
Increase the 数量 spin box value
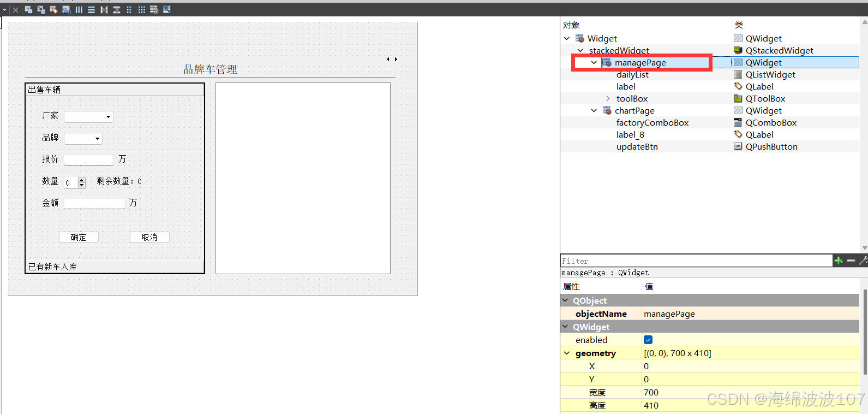82,180
